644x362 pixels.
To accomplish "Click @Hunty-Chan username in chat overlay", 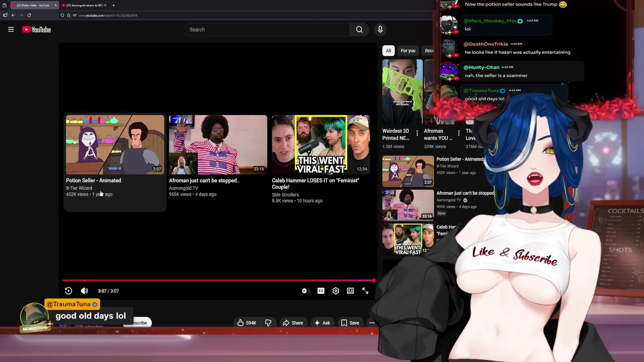I will pyautogui.click(x=481, y=67).
